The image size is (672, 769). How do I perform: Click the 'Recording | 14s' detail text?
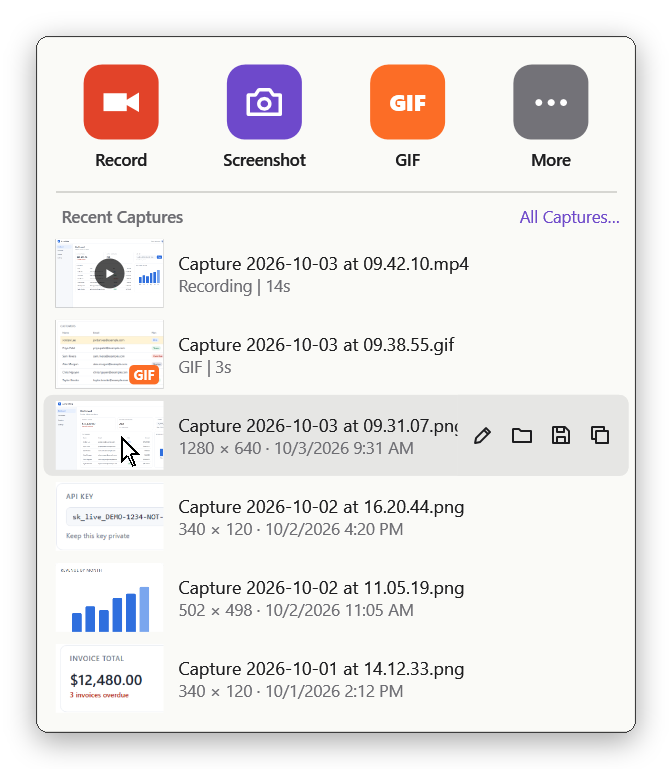point(234,286)
